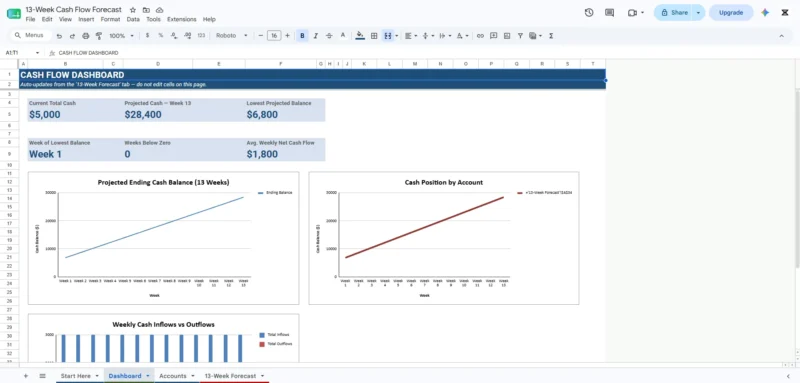Open the Help menu
The width and height of the screenshot is (800, 383).
[209, 19]
